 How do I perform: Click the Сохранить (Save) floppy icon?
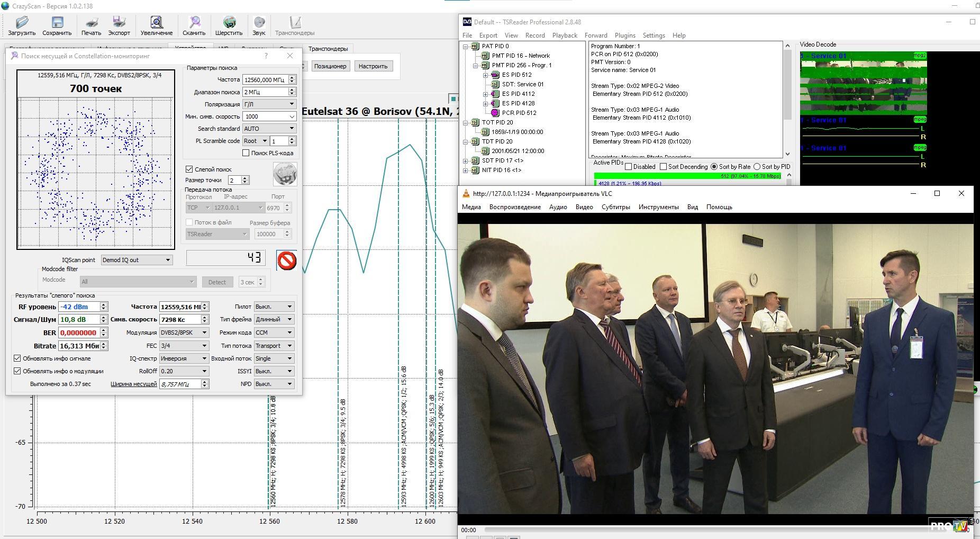(x=57, y=23)
